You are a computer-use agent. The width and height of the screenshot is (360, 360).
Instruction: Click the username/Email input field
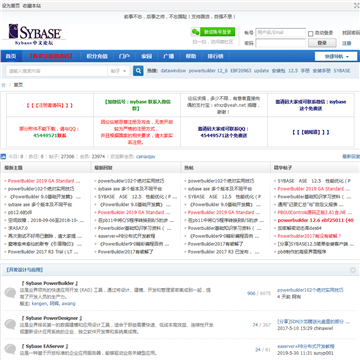(x=280, y=33)
